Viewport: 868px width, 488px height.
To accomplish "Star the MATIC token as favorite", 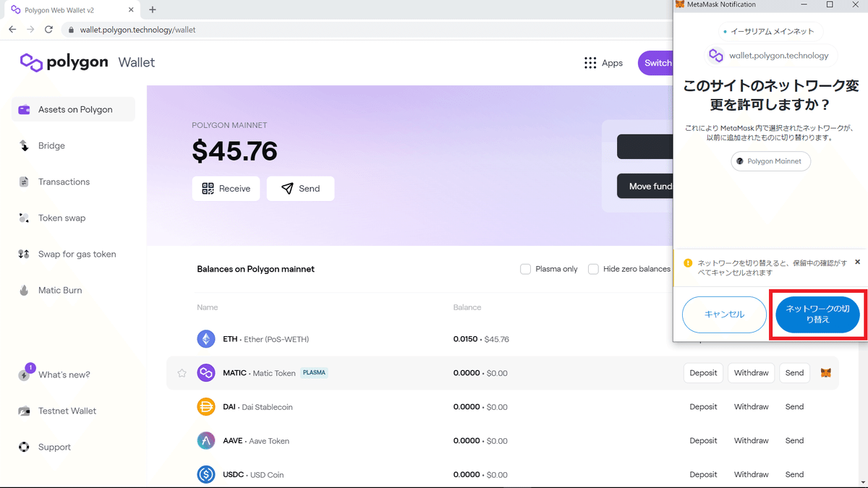I will pos(182,373).
